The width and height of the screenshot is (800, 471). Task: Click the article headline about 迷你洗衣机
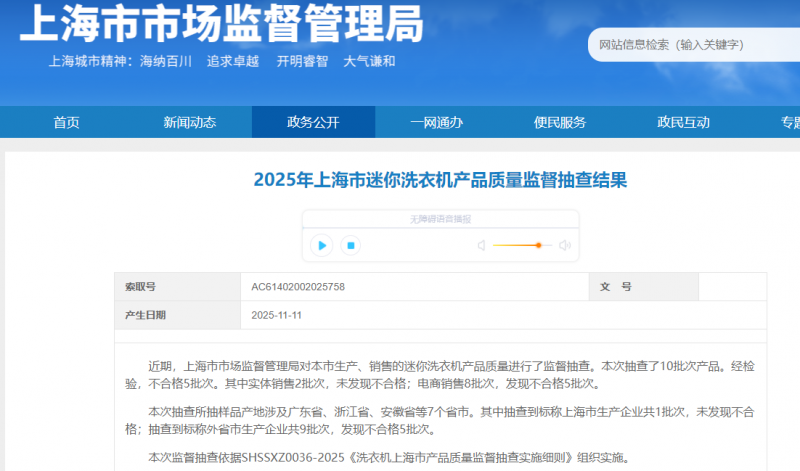440,180
